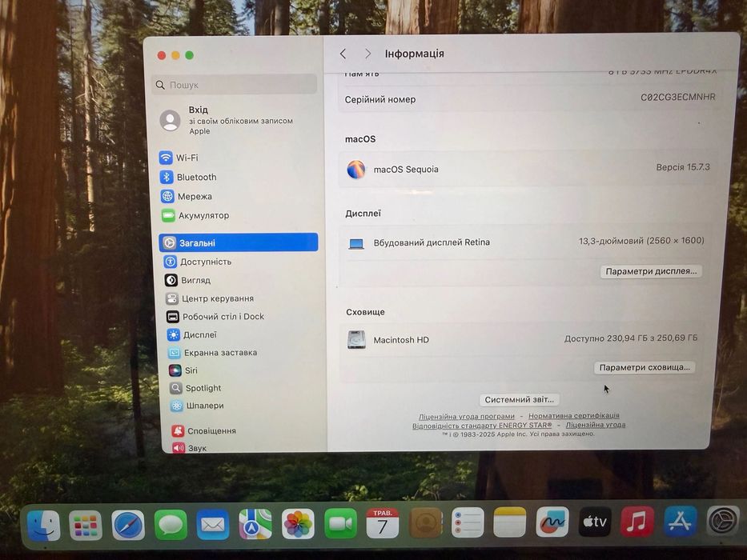Image resolution: width=747 pixels, height=560 pixels.
Task: Click the Інформація window title
Action: (415, 54)
